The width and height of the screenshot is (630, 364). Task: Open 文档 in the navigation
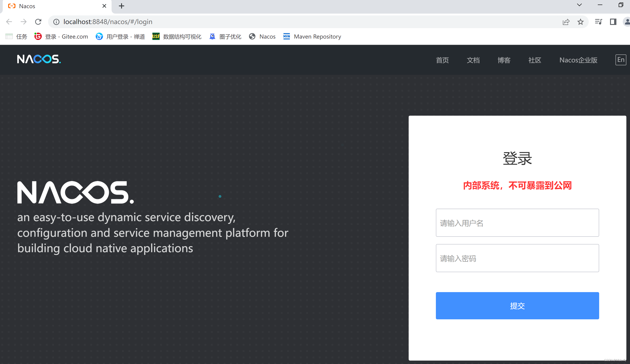[x=473, y=60]
